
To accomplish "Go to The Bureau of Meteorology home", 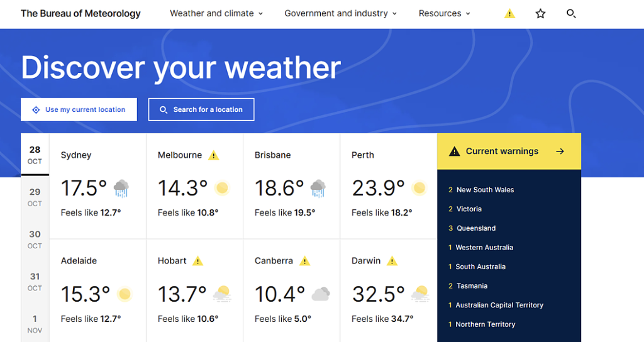I will tap(80, 14).
